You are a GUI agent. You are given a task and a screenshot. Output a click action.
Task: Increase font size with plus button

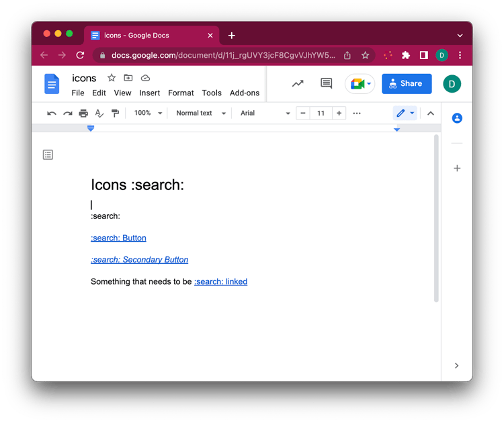tap(339, 113)
